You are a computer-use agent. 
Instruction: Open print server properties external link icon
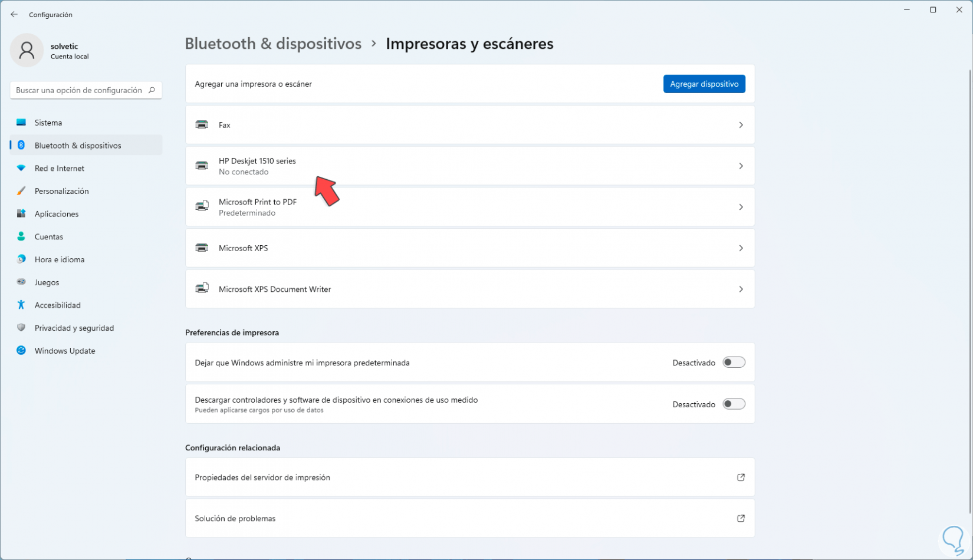click(741, 477)
